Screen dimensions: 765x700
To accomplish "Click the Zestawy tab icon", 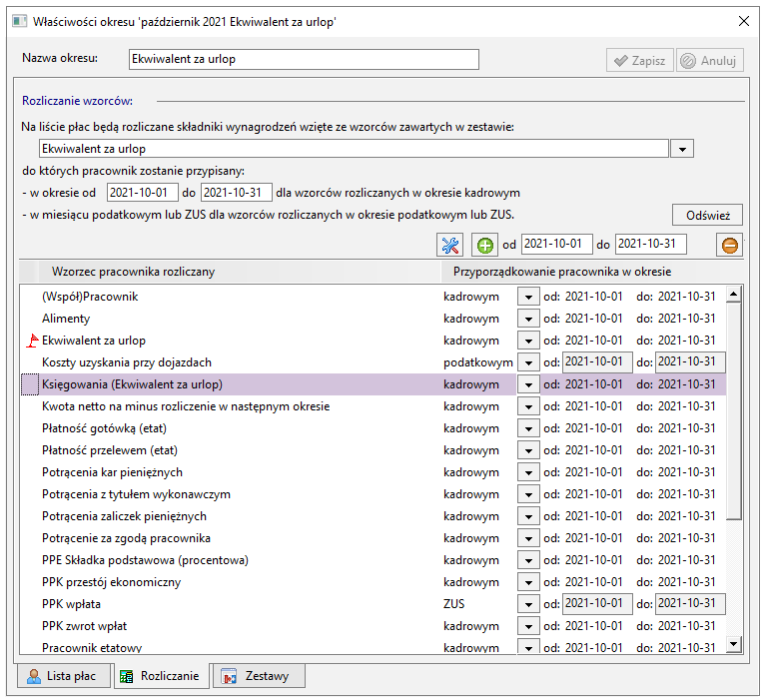I will pos(229,676).
